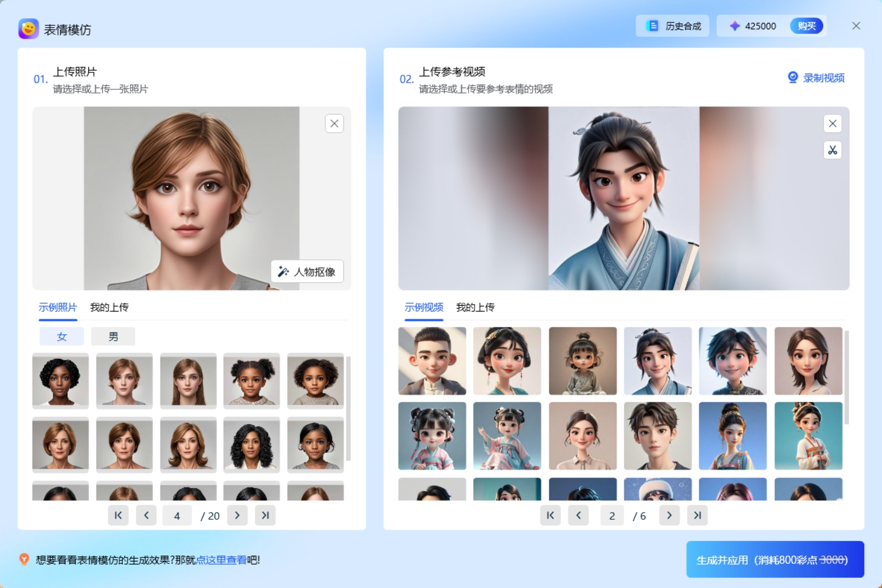Apply 人物抠像 portrait cutout tool

(x=307, y=272)
